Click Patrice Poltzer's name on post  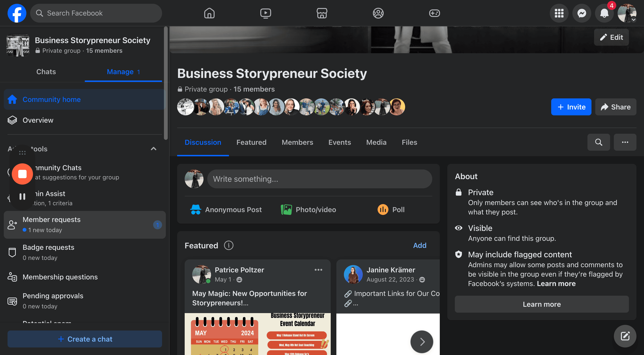(239, 270)
